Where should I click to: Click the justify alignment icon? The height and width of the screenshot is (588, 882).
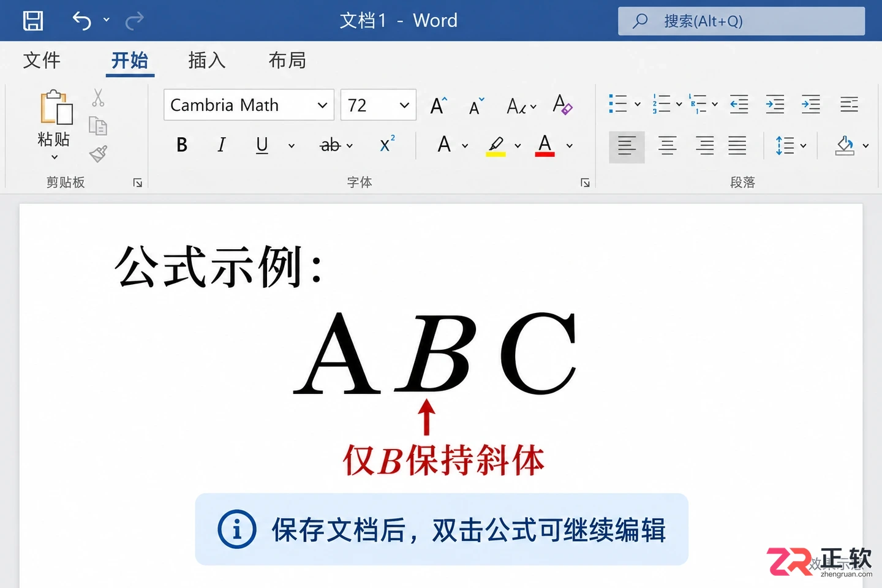[737, 146]
